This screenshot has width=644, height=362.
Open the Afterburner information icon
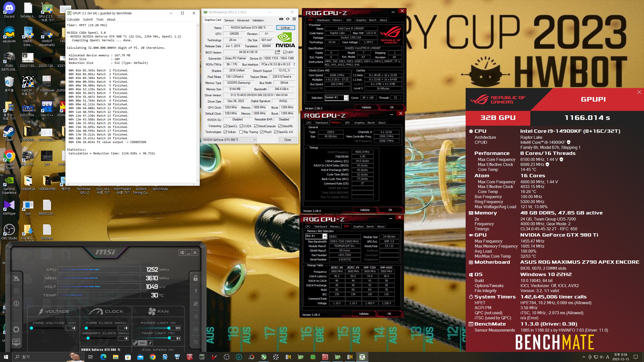coord(16,303)
